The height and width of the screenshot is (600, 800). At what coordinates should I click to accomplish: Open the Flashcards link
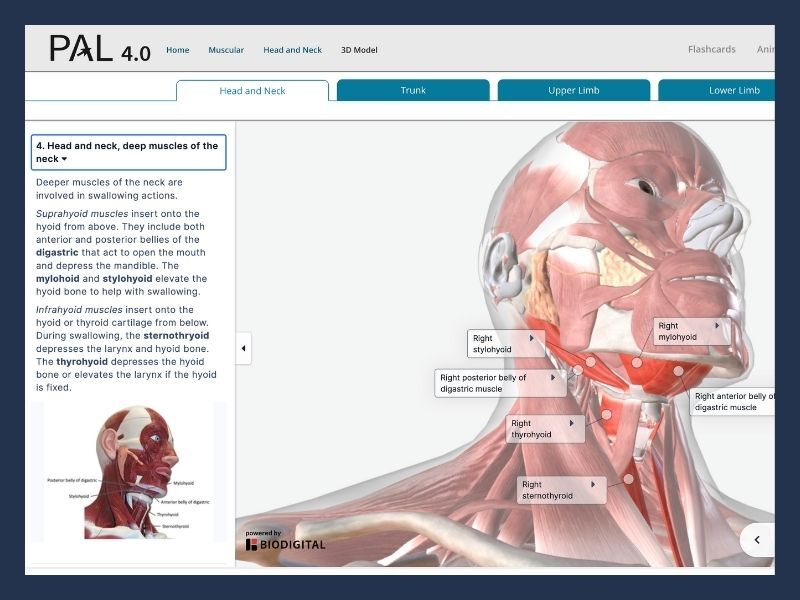coord(711,50)
